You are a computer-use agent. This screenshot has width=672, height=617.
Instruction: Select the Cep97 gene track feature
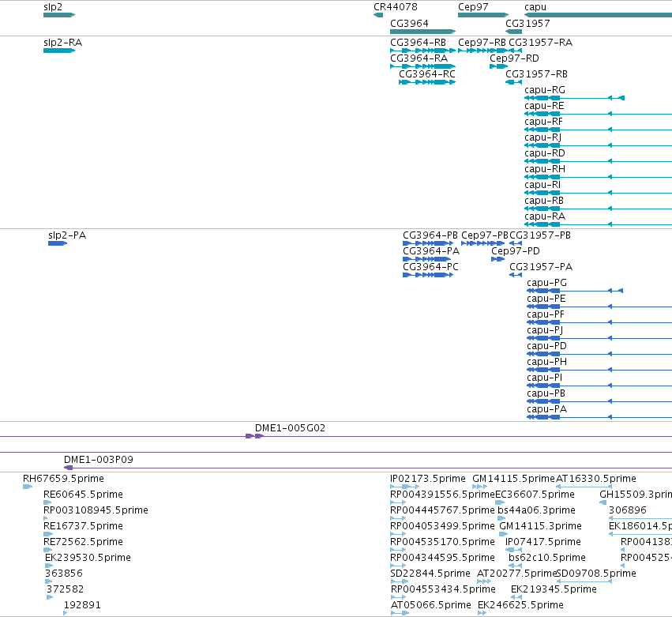[x=483, y=15]
